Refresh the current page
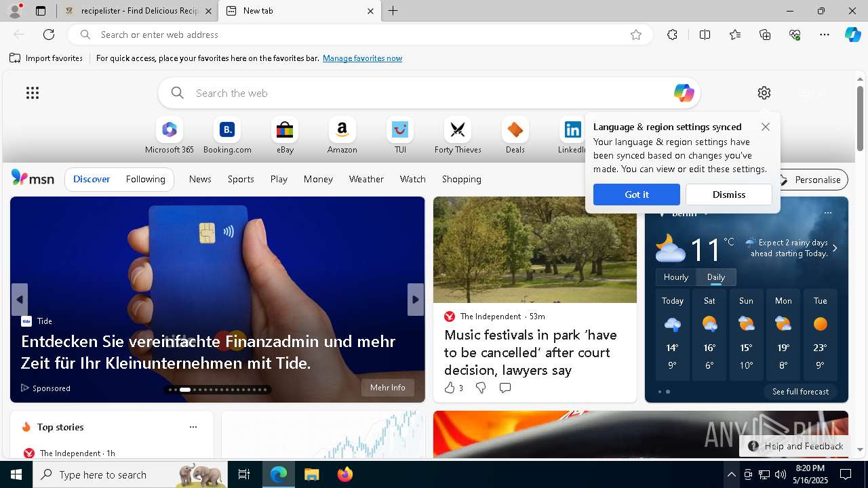Screen dimensions: 868x488 (x=49, y=35)
